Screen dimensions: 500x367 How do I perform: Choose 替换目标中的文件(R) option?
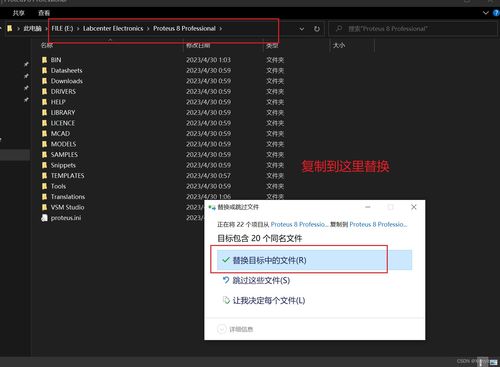coord(314,260)
